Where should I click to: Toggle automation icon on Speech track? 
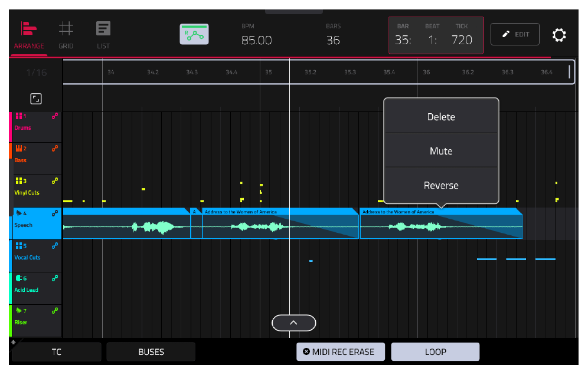click(x=55, y=213)
